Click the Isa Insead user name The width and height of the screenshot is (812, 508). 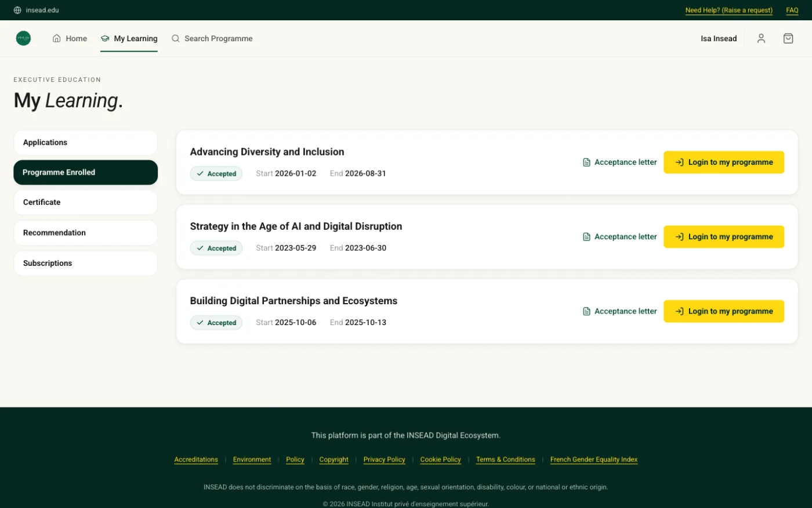pyautogui.click(x=719, y=38)
